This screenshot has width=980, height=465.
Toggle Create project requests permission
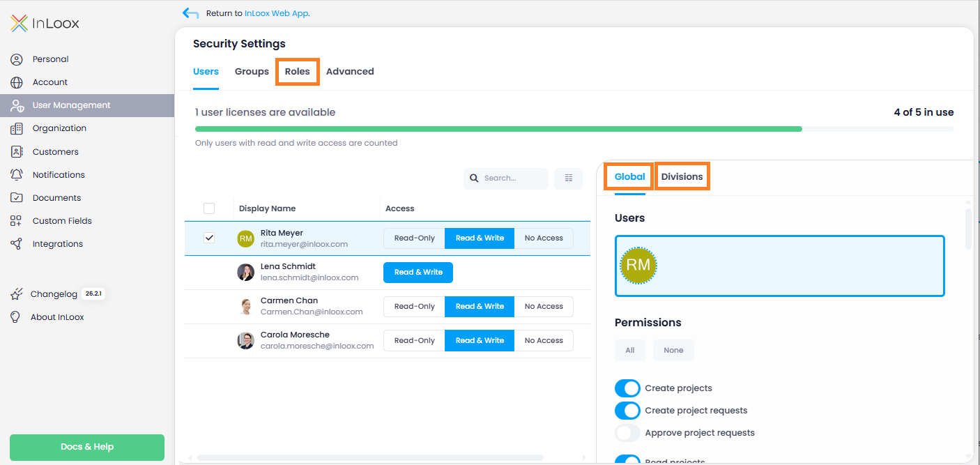[627, 411]
